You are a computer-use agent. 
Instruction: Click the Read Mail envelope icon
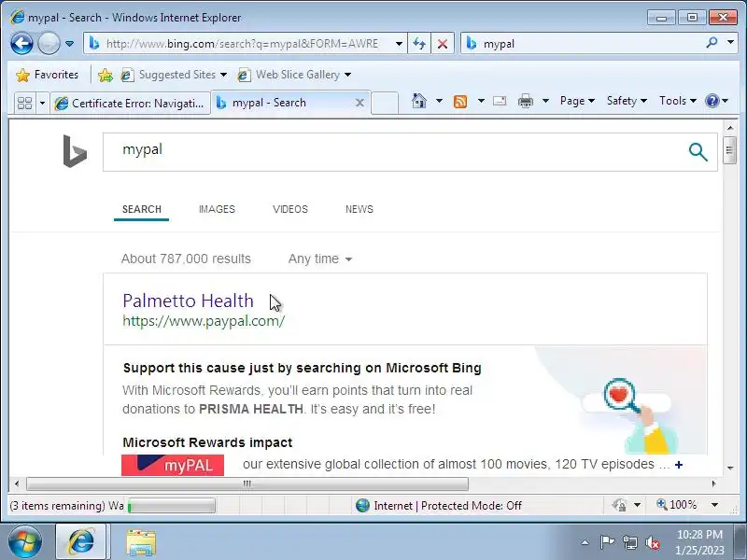500,101
